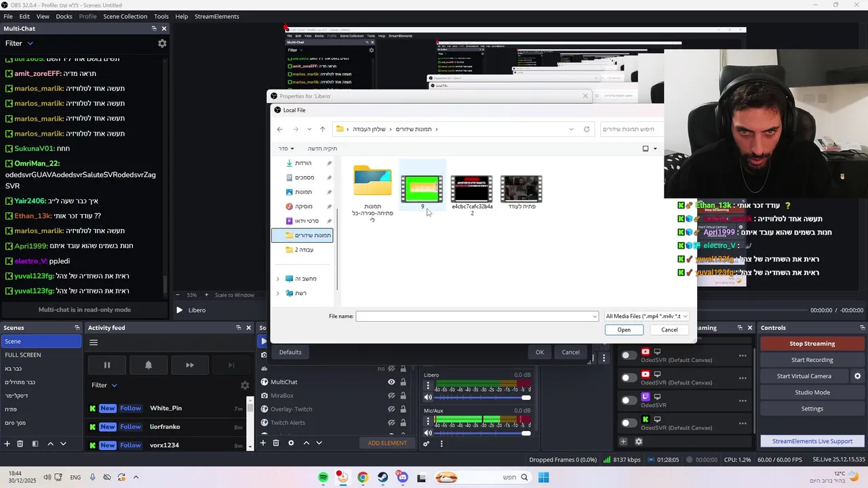Open the File menu
The image size is (868, 488).
coord(8,16)
